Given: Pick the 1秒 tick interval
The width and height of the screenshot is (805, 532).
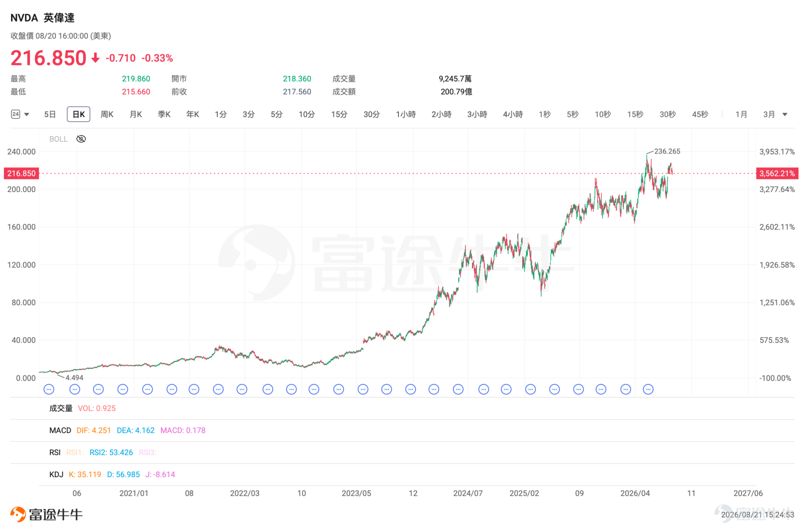Looking at the screenshot, I should coord(544,114).
